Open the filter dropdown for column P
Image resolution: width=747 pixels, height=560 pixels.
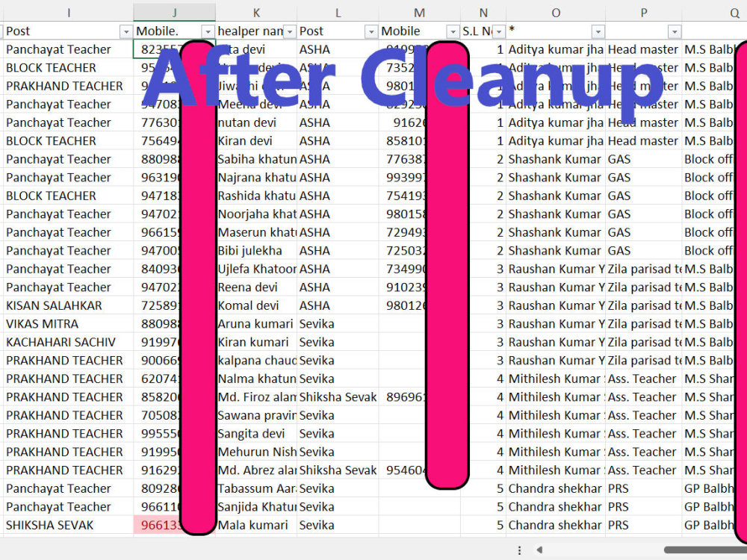pos(674,32)
